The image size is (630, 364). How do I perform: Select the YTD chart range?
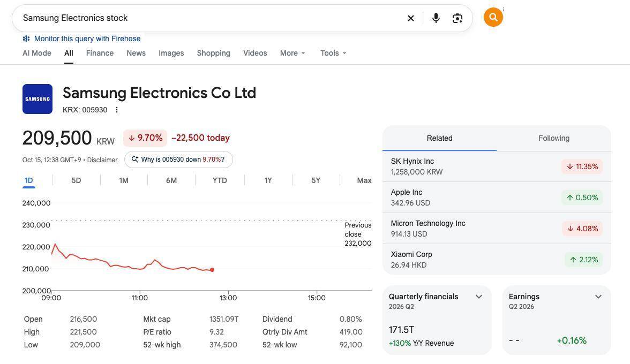[x=220, y=180]
